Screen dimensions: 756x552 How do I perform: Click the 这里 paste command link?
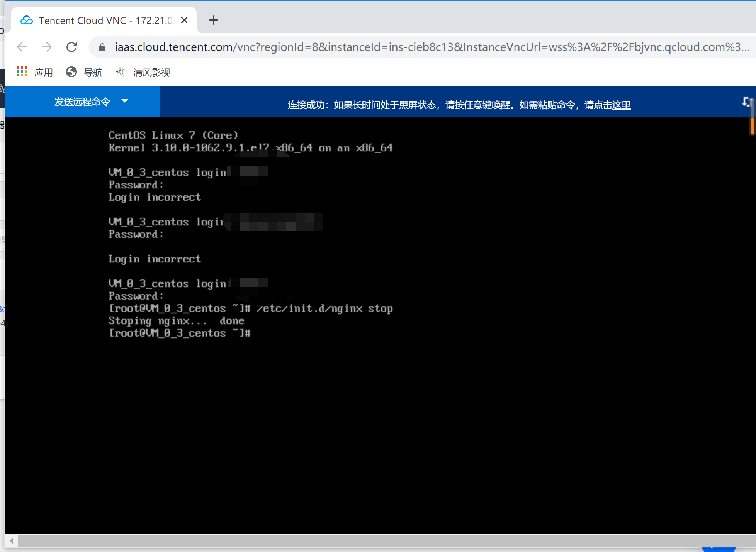pyautogui.click(x=621, y=105)
